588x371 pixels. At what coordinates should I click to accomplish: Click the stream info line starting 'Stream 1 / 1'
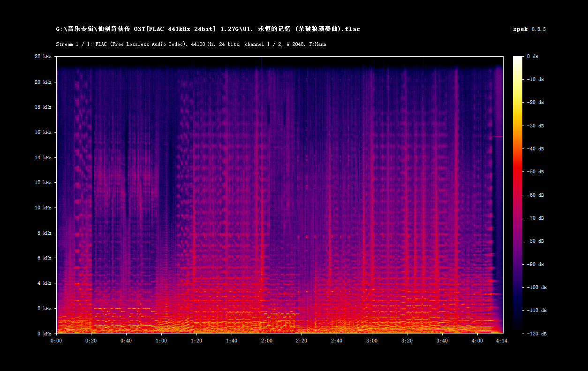click(191, 44)
